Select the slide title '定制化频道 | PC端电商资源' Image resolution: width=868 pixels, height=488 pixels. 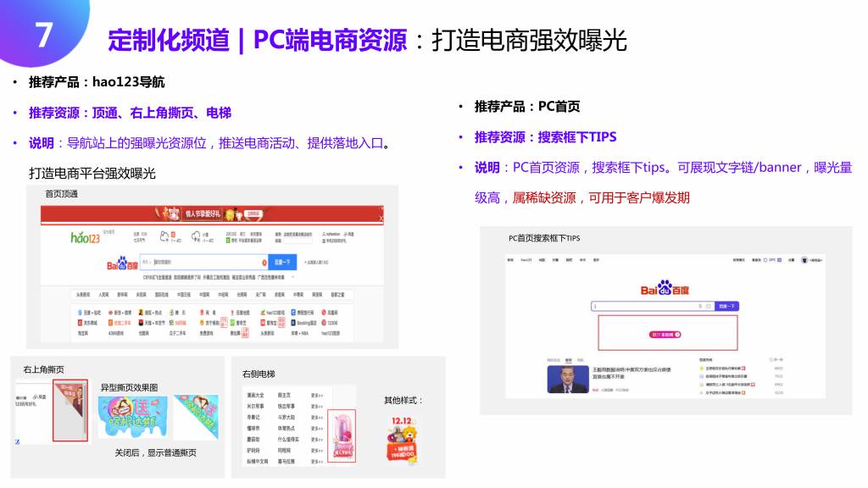(258, 41)
